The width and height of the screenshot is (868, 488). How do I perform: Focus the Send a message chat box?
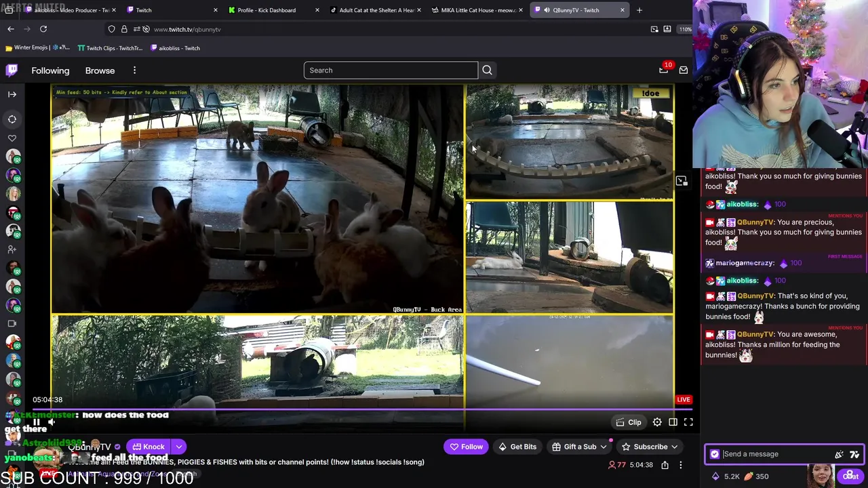pyautogui.click(x=778, y=454)
